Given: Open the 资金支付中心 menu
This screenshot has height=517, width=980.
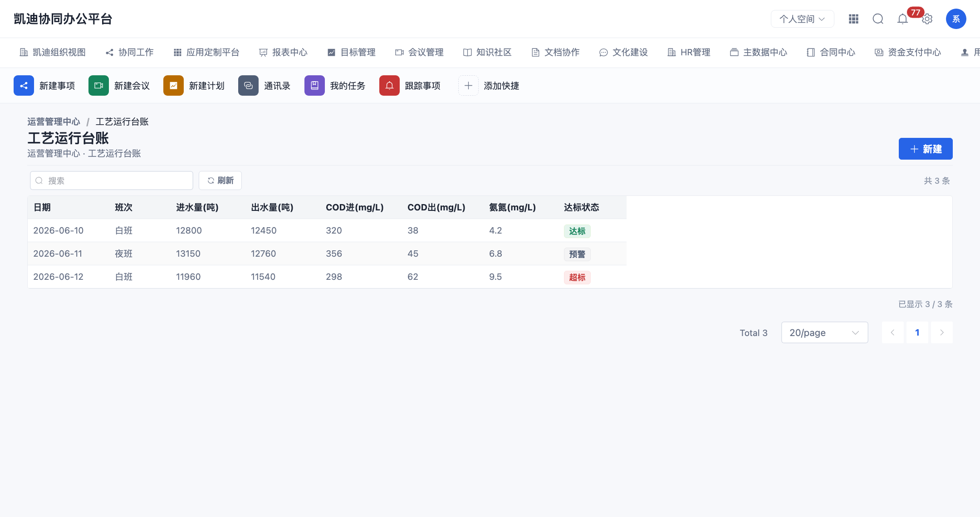Looking at the screenshot, I should tap(908, 53).
